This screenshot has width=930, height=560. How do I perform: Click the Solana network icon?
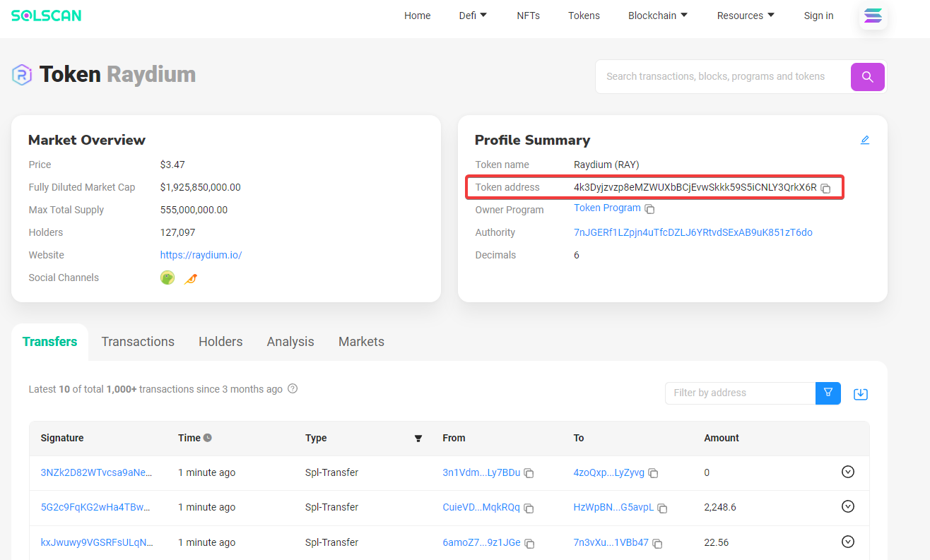(873, 16)
